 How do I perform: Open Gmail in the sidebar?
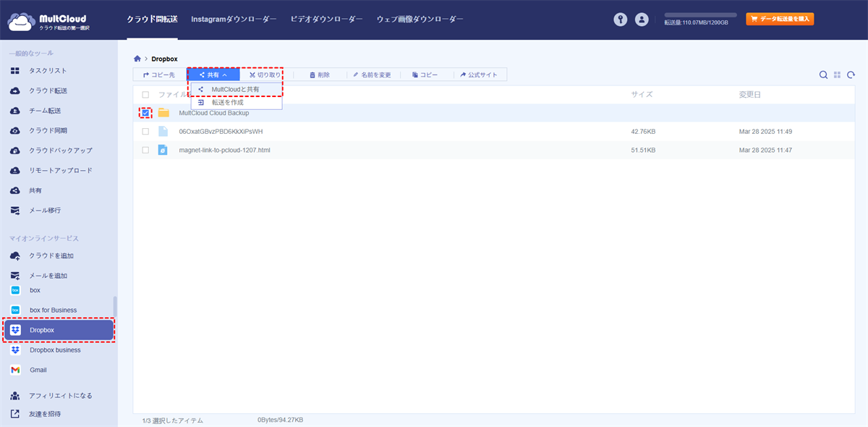pos(38,370)
